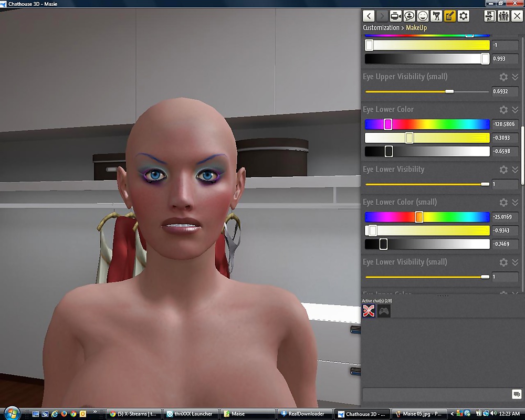Select the smiley face emotions icon
525x420 pixels.
423,16
